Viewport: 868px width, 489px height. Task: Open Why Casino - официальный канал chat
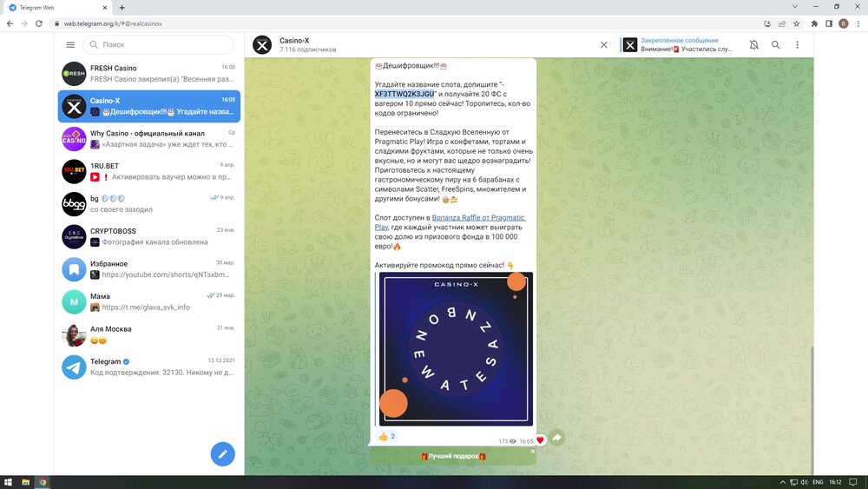pos(149,139)
